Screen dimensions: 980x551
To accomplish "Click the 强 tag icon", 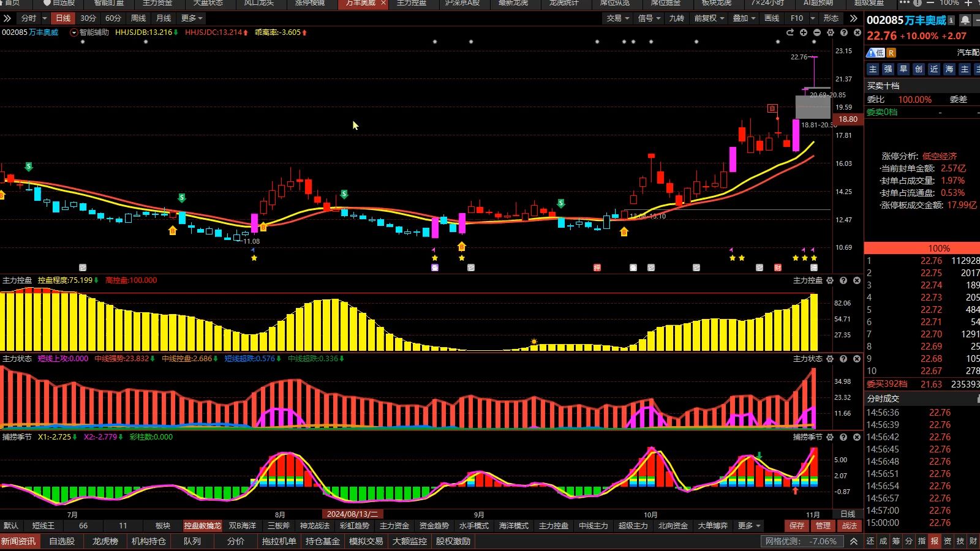I will 888,69.
